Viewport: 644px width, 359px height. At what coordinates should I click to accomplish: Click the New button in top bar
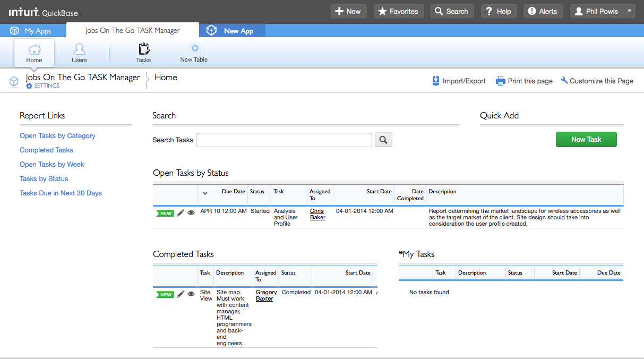pos(348,11)
